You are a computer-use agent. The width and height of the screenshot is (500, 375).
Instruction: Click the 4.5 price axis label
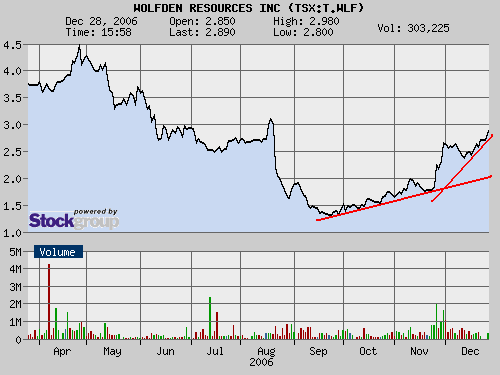click(x=12, y=45)
